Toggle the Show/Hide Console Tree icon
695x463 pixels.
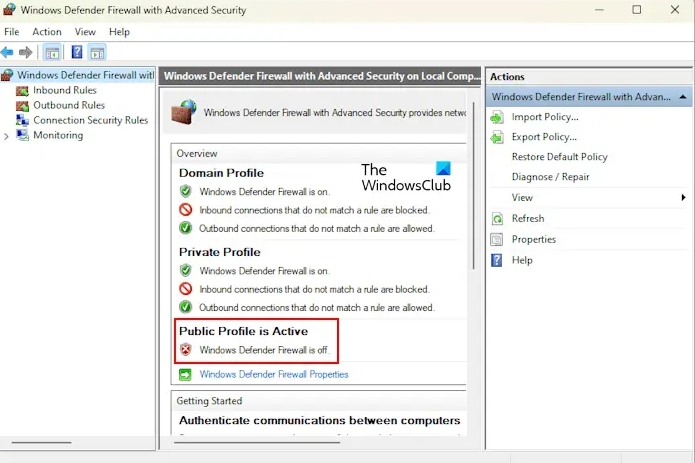[52, 53]
